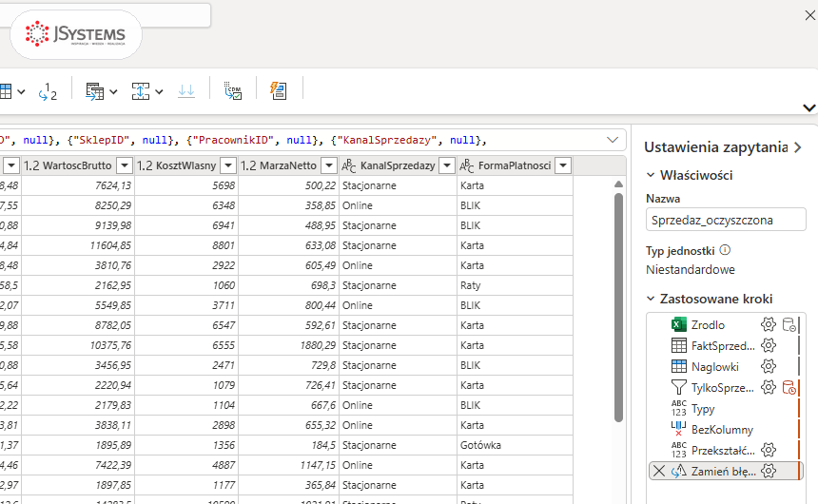Open settings gear for Przekształć... step
The image size is (818, 504).
(x=768, y=450)
